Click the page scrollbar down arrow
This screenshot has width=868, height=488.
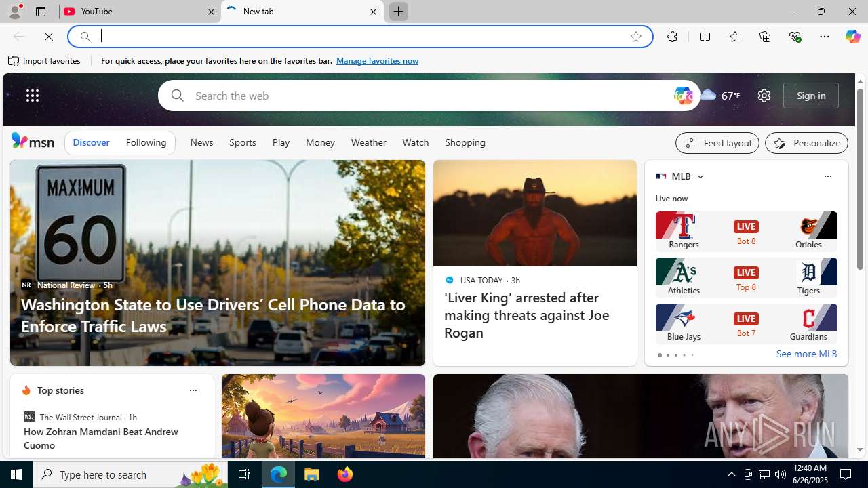[x=860, y=449]
